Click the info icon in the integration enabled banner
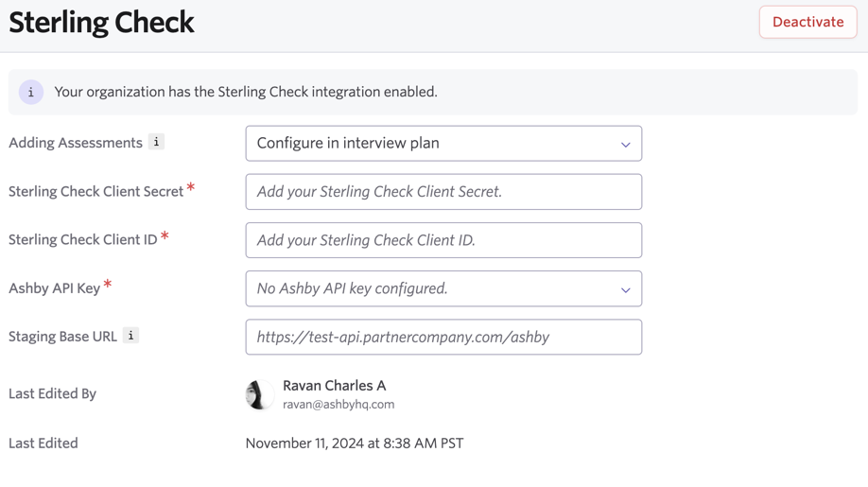 coord(31,92)
